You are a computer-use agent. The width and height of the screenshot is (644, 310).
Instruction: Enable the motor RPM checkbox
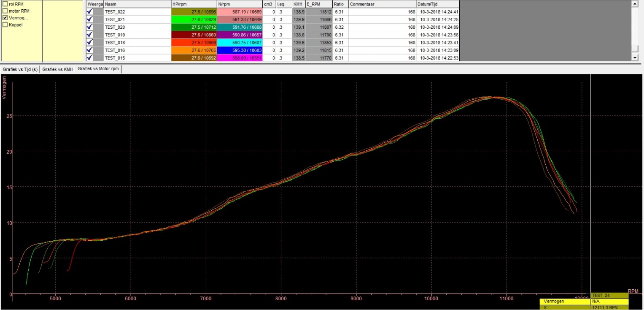tap(5, 11)
